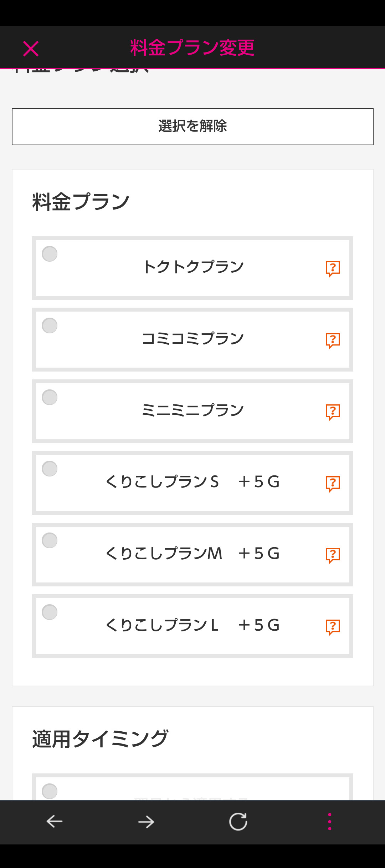Reload the page with refresh icon
This screenshot has width=385, height=868.
pyautogui.click(x=238, y=822)
